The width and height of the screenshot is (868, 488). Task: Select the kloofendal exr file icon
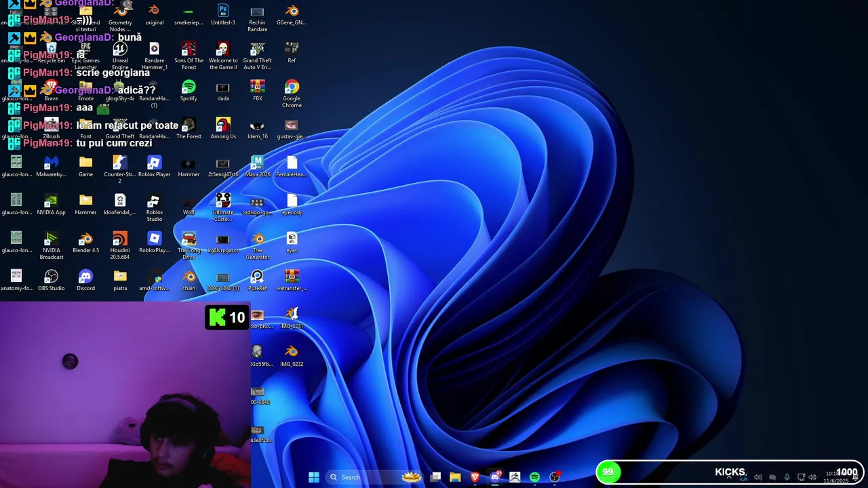tap(120, 205)
